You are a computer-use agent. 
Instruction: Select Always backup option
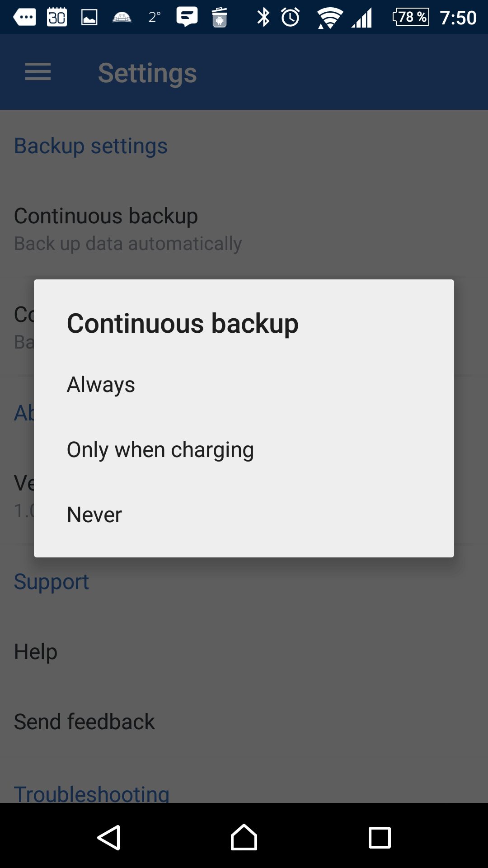(x=244, y=385)
